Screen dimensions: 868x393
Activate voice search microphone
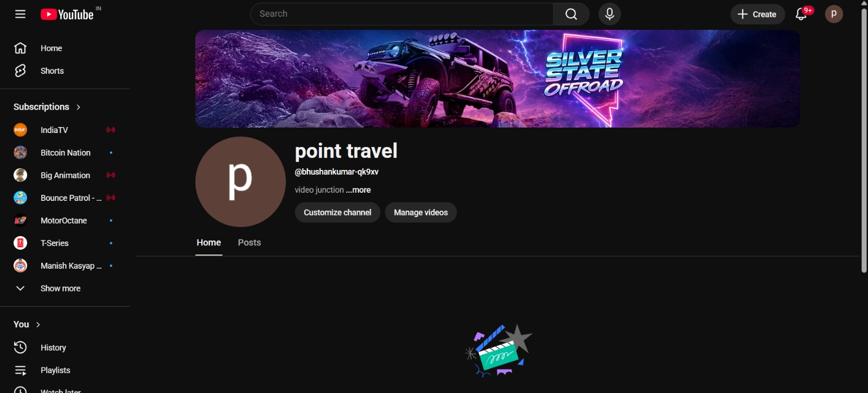click(x=610, y=14)
